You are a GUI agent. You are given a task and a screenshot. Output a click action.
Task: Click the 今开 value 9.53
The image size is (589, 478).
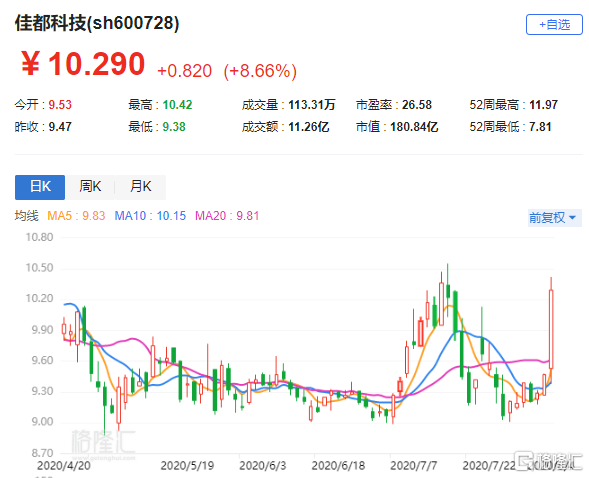point(60,105)
